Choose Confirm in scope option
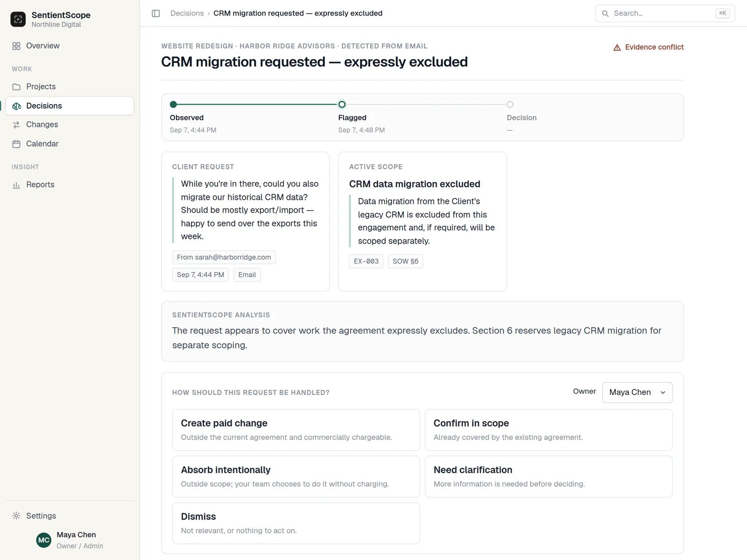747x560 pixels. [549, 430]
